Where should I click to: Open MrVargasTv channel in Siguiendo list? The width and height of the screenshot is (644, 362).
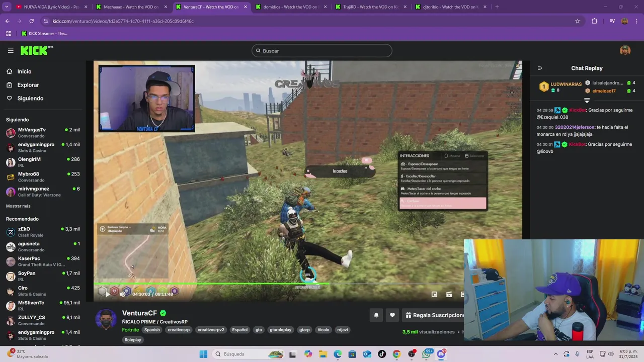(x=43, y=133)
